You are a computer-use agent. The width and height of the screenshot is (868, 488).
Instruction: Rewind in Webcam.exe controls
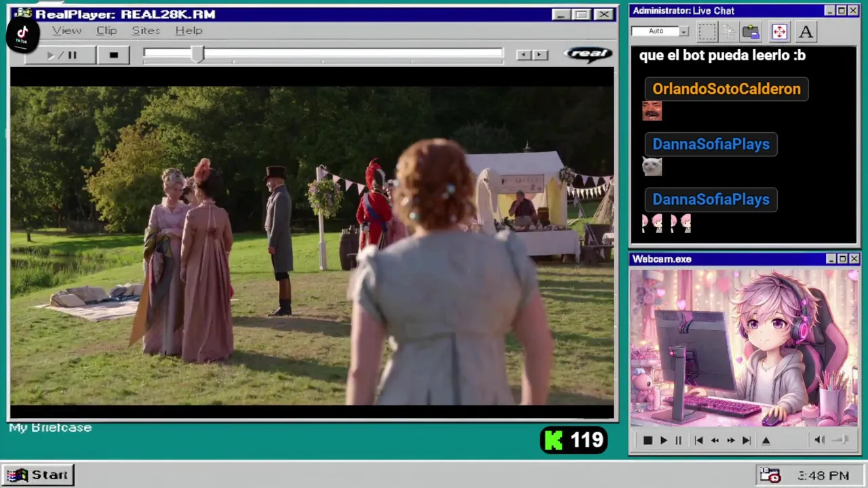tap(715, 441)
